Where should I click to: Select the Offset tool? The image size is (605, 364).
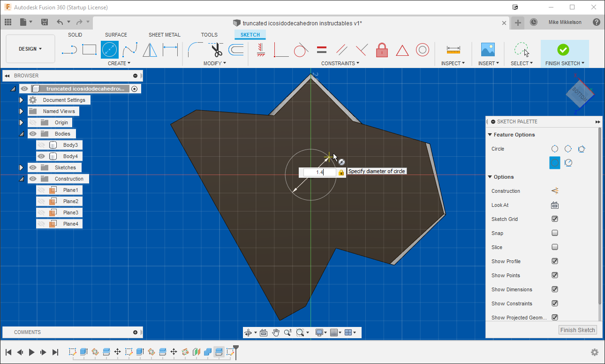tap(235, 50)
